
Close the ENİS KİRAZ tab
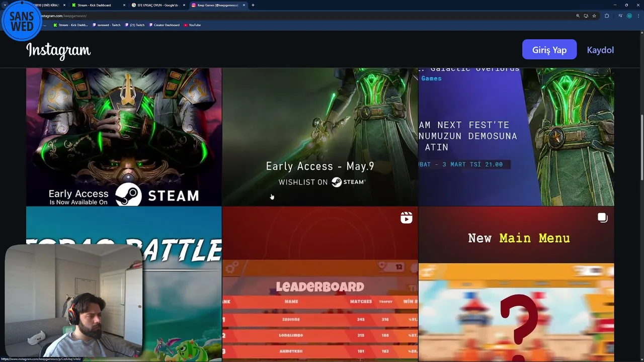(x=64, y=5)
